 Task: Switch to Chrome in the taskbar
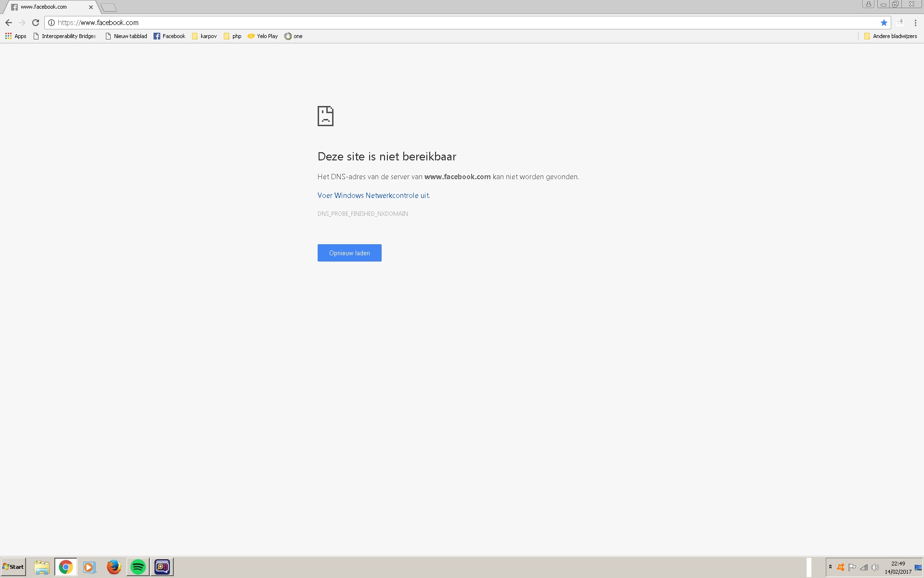66,567
